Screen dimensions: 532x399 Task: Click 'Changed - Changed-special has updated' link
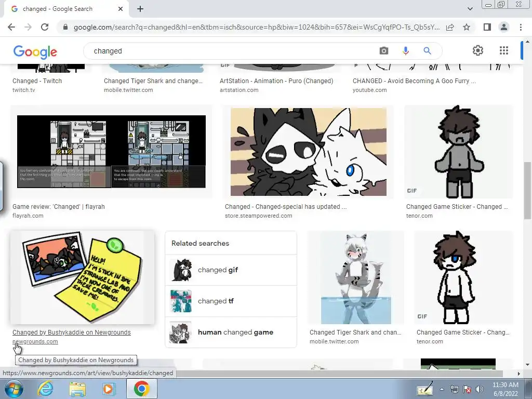point(286,207)
